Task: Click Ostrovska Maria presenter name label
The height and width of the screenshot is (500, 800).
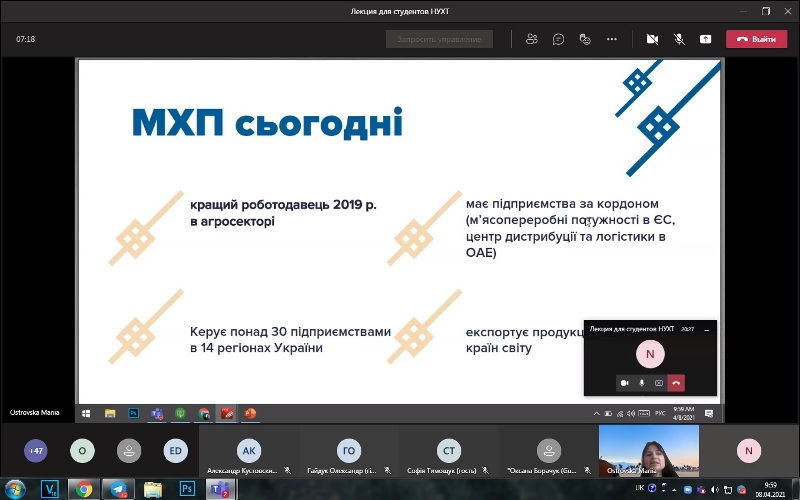Action: (x=34, y=412)
